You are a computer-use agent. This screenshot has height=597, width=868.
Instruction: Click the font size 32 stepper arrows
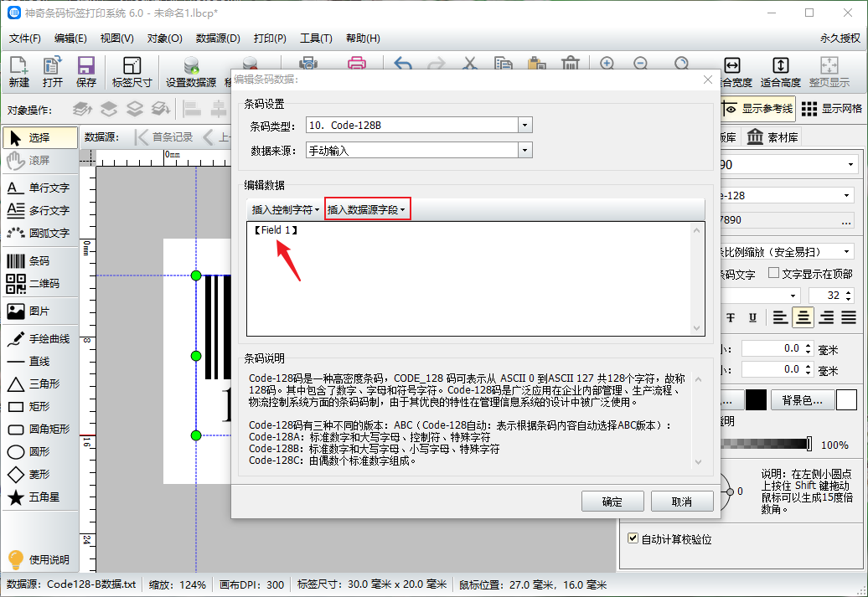click(x=848, y=296)
